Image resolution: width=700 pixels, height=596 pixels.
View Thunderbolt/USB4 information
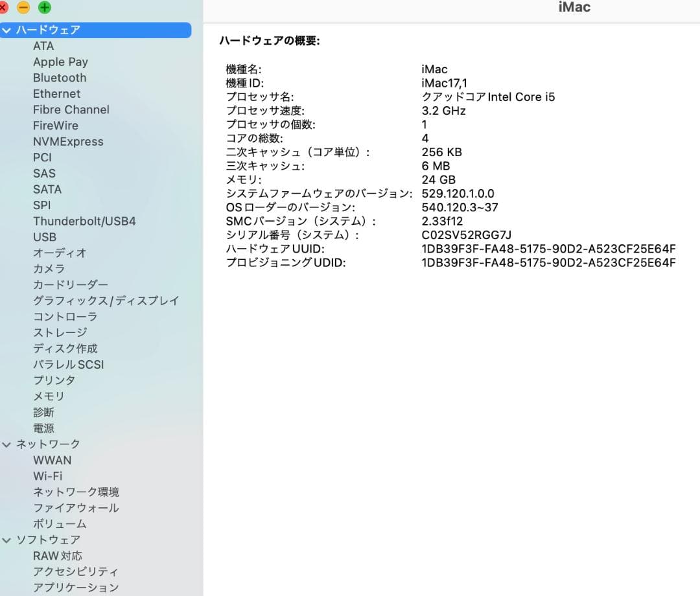point(85,221)
